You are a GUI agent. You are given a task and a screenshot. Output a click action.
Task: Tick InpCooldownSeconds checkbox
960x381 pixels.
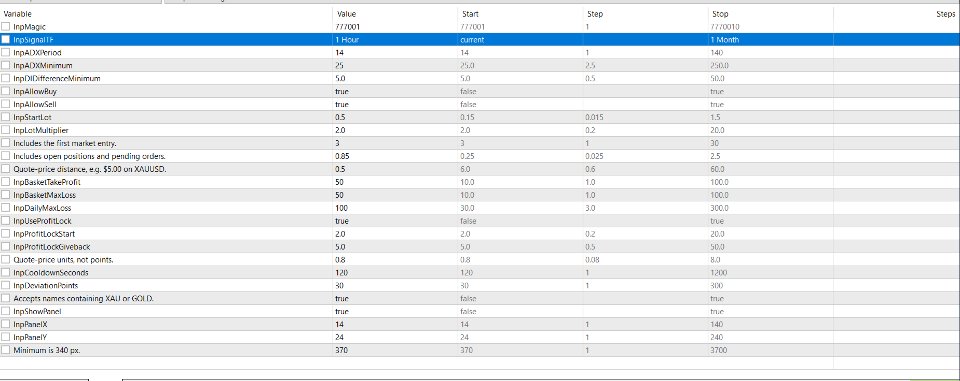click(6, 273)
